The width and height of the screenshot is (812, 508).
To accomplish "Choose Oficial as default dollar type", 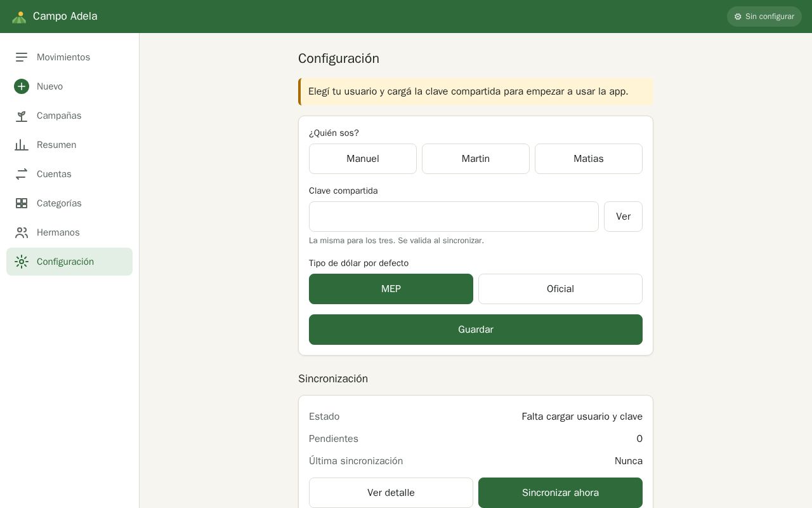I will (560, 289).
